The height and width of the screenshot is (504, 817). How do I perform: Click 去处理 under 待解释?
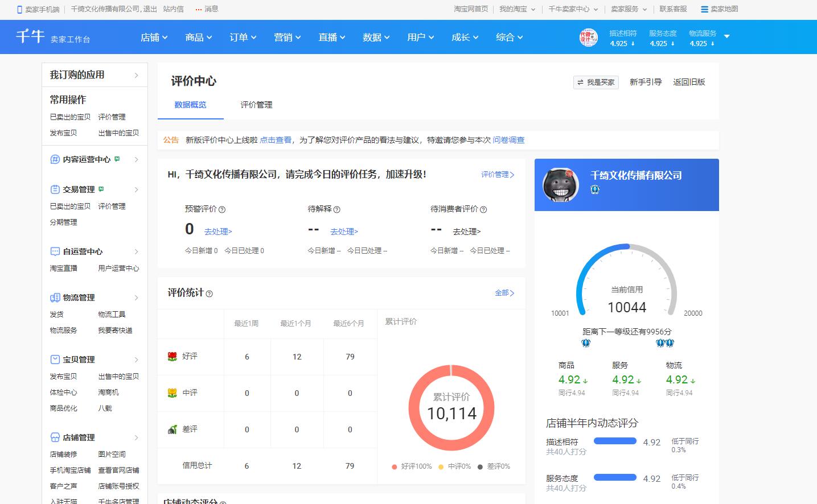click(344, 232)
